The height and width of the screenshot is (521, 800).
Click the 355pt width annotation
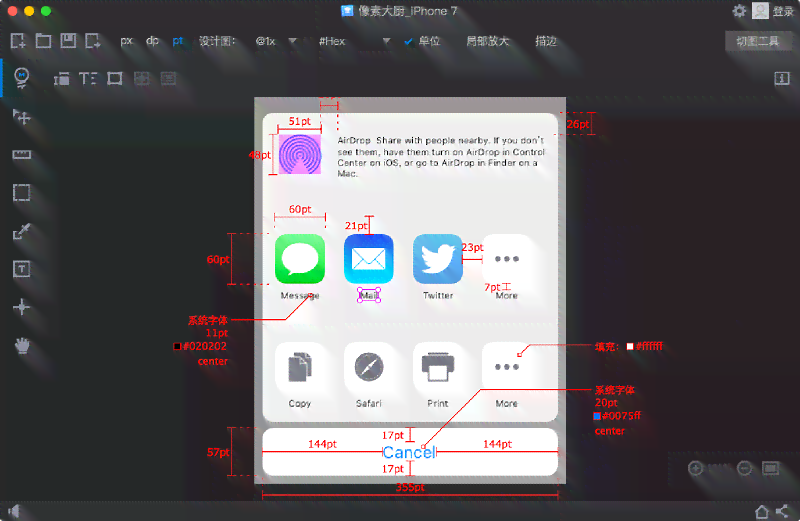410,487
